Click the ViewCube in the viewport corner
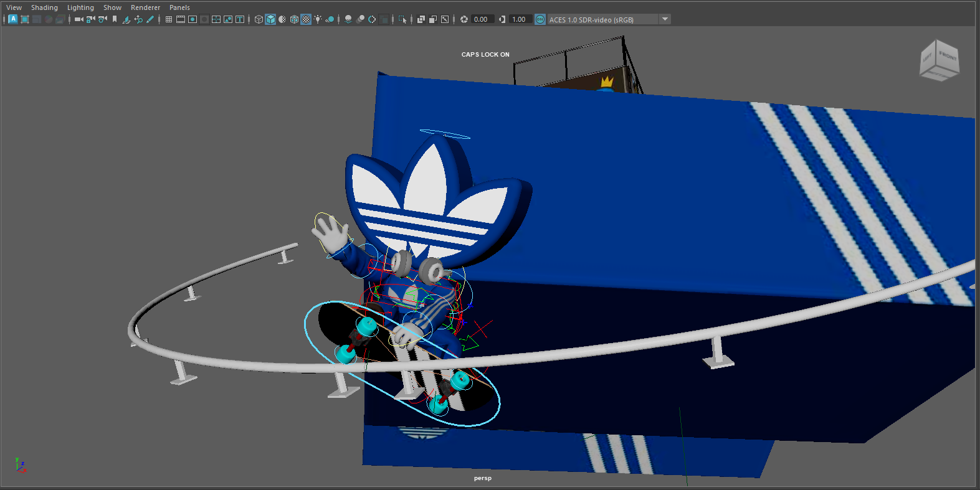 click(x=940, y=60)
